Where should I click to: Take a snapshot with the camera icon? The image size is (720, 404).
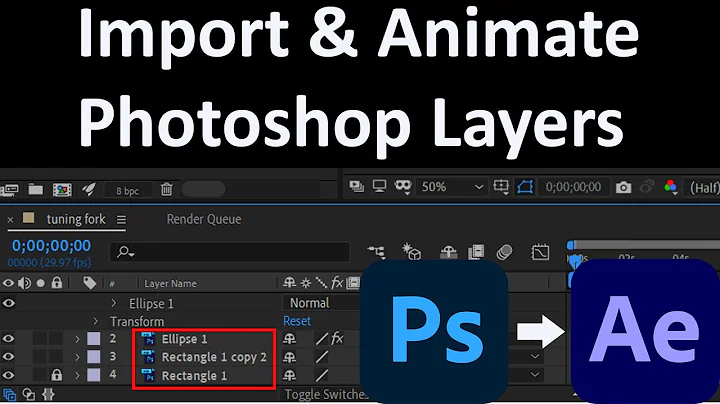coord(623,187)
